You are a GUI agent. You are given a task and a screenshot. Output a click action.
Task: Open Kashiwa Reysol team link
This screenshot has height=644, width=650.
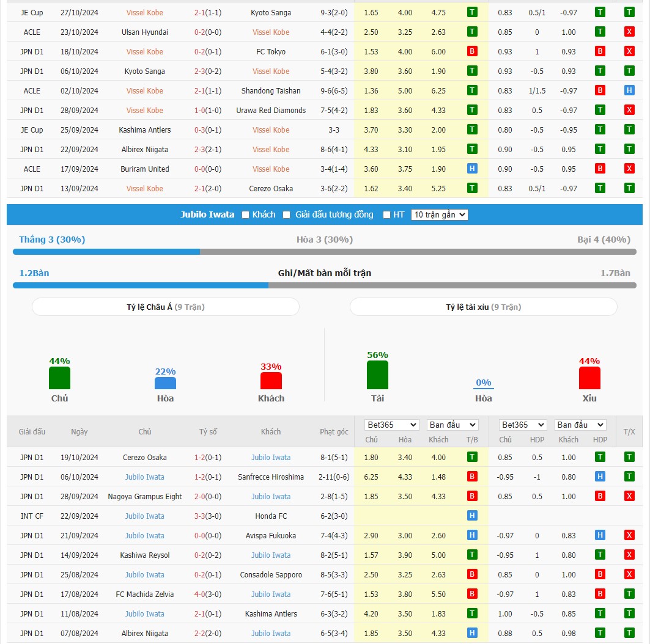[145, 555]
